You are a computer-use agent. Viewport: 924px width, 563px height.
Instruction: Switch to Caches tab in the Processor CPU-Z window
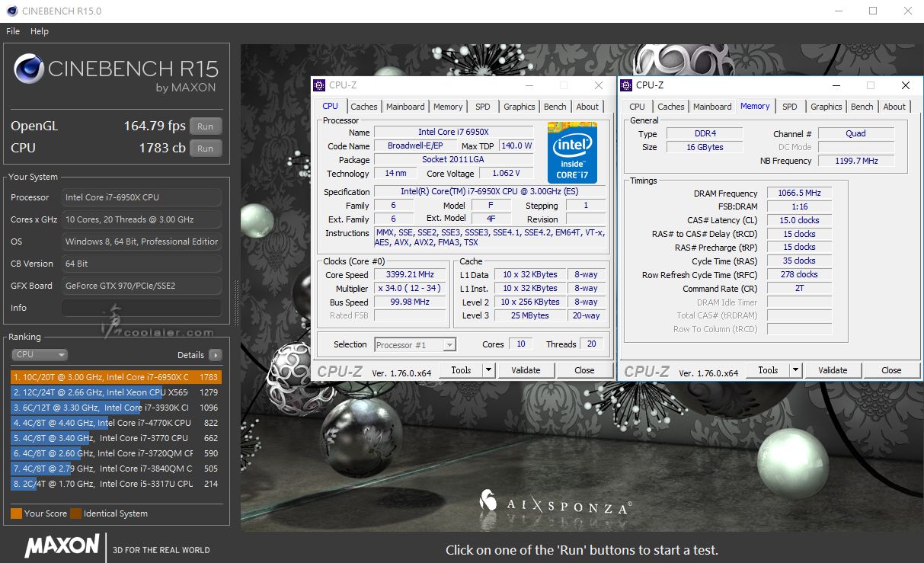tap(364, 107)
